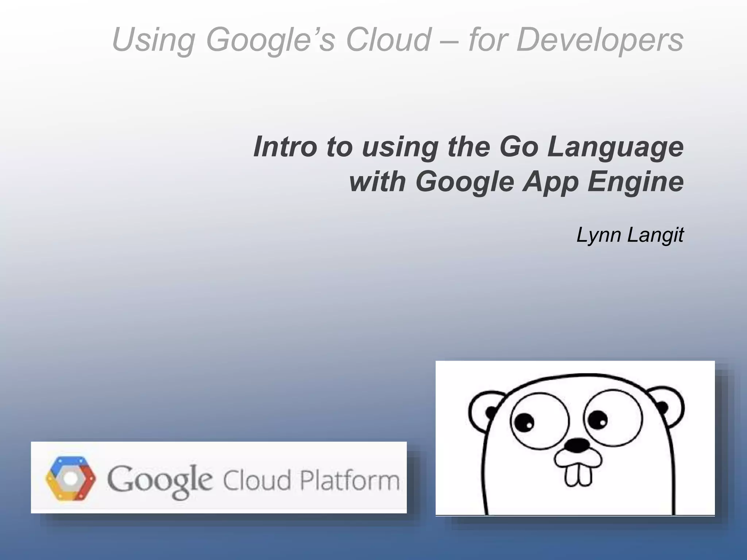Click the Google Cloud Platform hexagon icon
This screenshot has width=747, height=560.
pyautogui.click(x=70, y=478)
